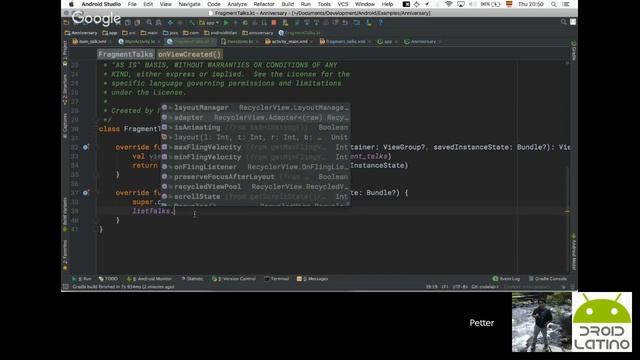Click override gutter icon beside onCreateView
Image resolution: width=640 pixels, height=360 pixels.
86,147
